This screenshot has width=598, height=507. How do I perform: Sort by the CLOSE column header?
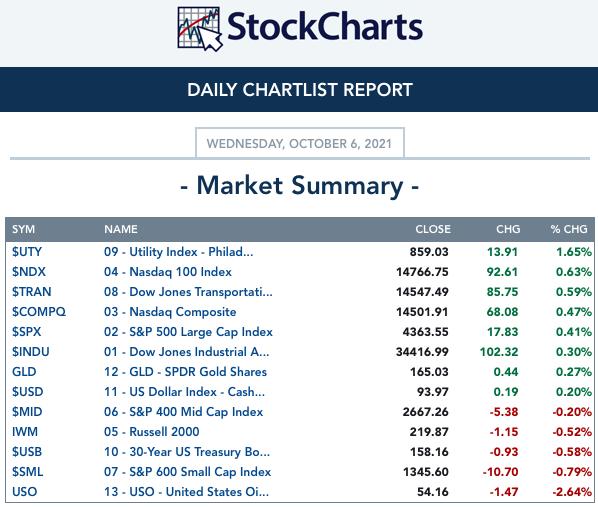tap(433, 229)
